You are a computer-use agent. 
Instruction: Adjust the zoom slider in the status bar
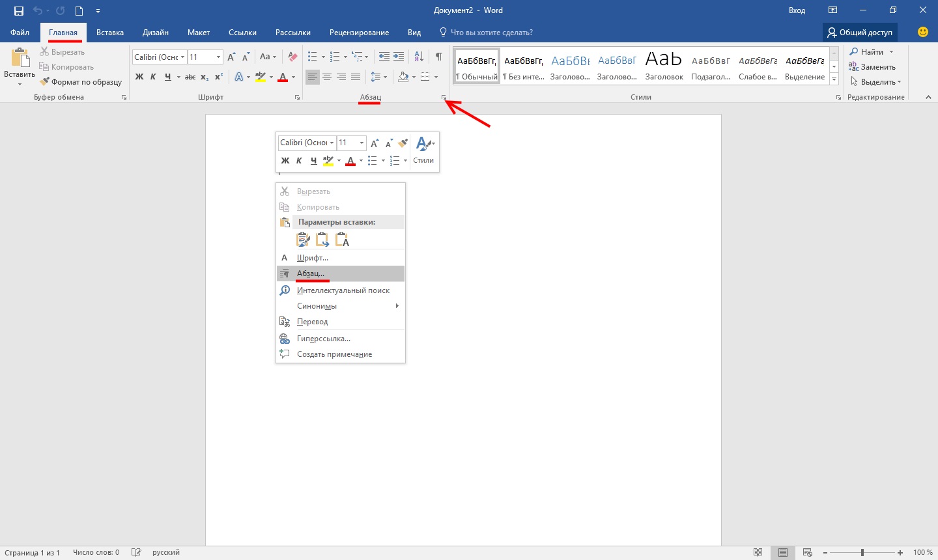(x=862, y=552)
